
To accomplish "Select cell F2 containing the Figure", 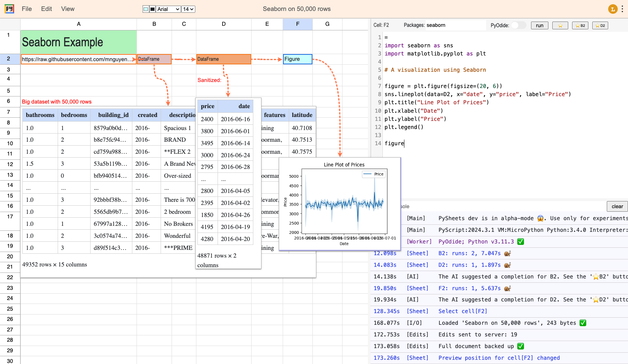I will click(298, 59).
